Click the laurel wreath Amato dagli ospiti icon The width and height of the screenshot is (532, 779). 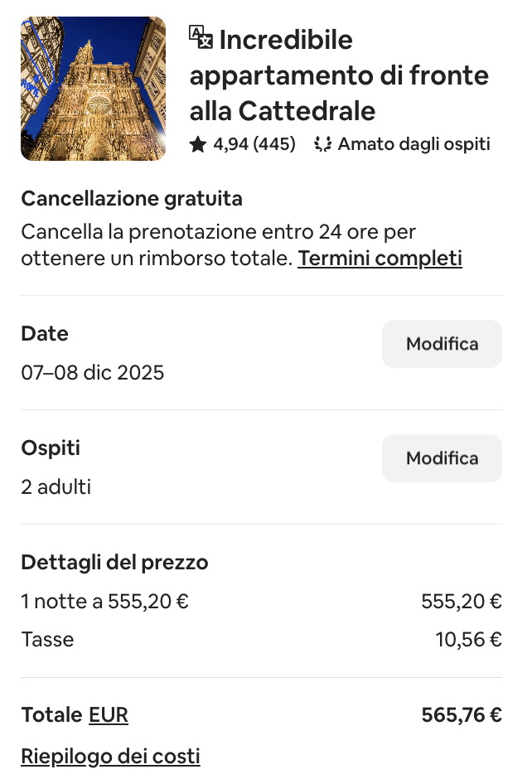pyautogui.click(x=323, y=143)
